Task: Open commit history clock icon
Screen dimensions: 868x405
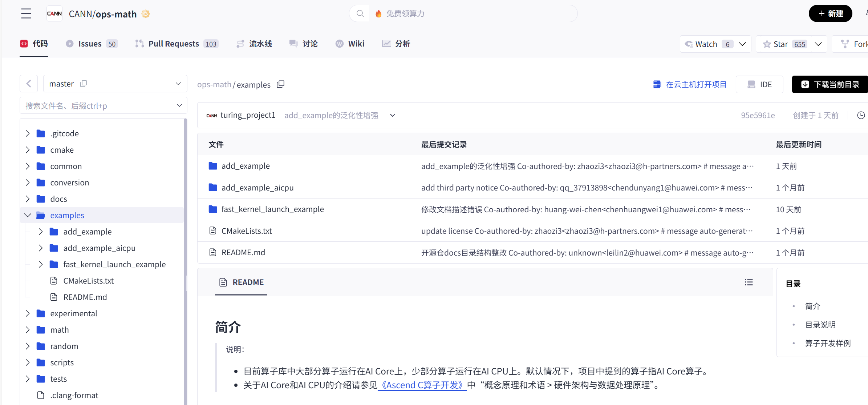Action: [x=861, y=115]
